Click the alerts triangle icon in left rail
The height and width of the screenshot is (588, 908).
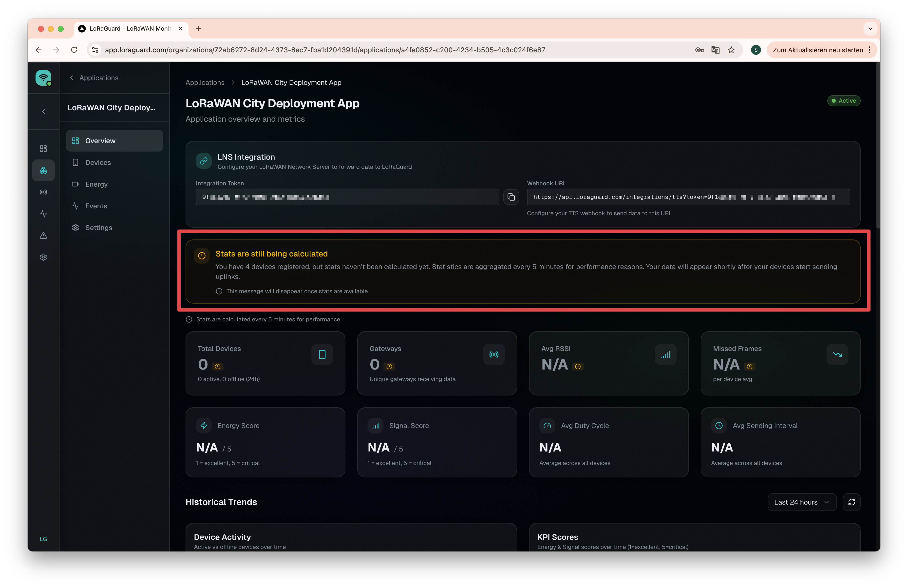43,235
